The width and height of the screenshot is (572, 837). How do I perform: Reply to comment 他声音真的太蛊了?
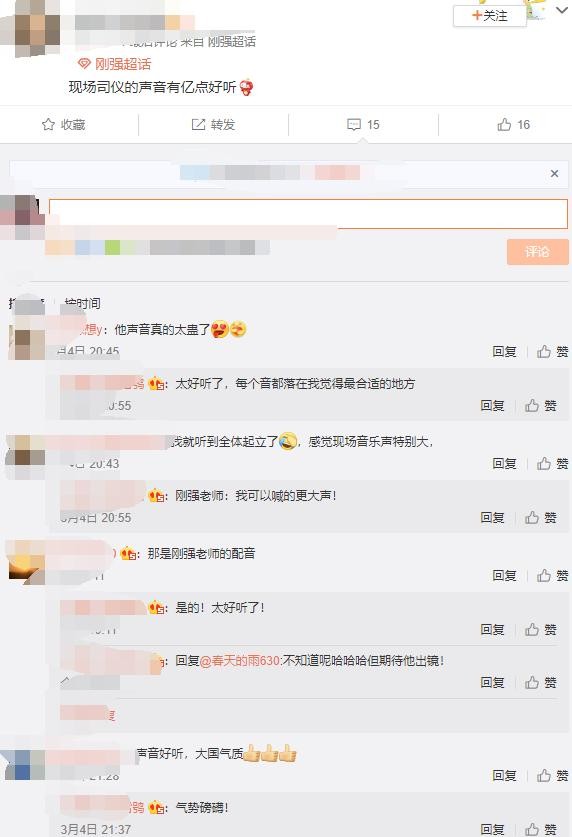pyautogui.click(x=504, y=351)
